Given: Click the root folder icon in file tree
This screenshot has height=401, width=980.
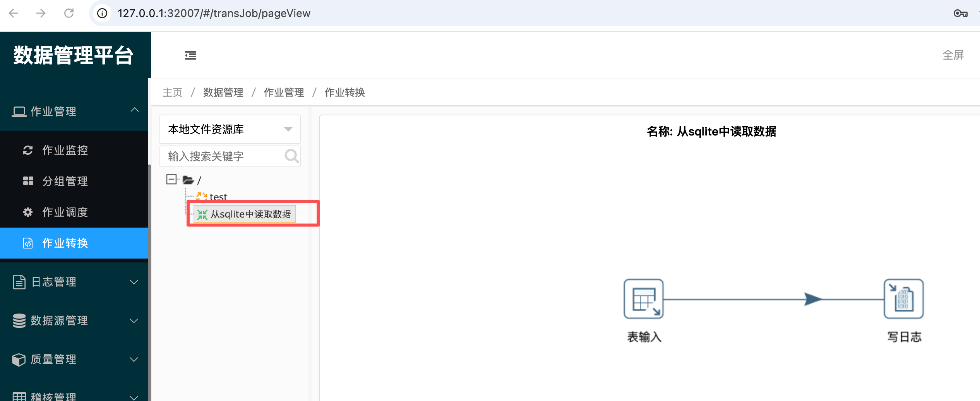Looking at the screenshot, I should coord(188,180).
